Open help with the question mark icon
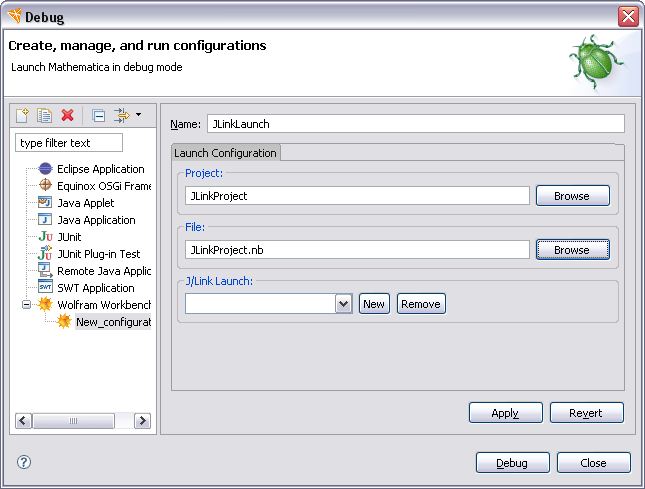Image resolution: width=645 pixels, height=489 pixels. pos(24,462)
